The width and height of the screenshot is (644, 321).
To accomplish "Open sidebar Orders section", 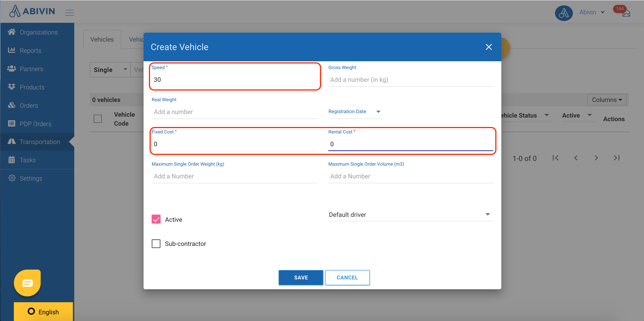I will click(x=29, y=106).
